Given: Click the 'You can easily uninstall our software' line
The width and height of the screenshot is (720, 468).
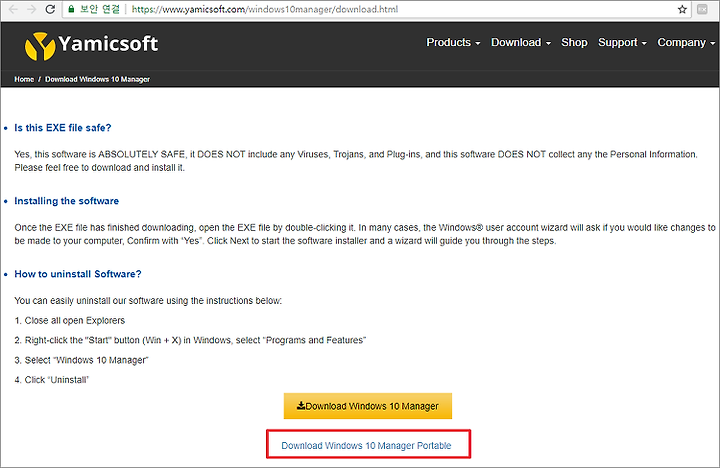Looking at the screenshot, I should click(x=148, y=300).
